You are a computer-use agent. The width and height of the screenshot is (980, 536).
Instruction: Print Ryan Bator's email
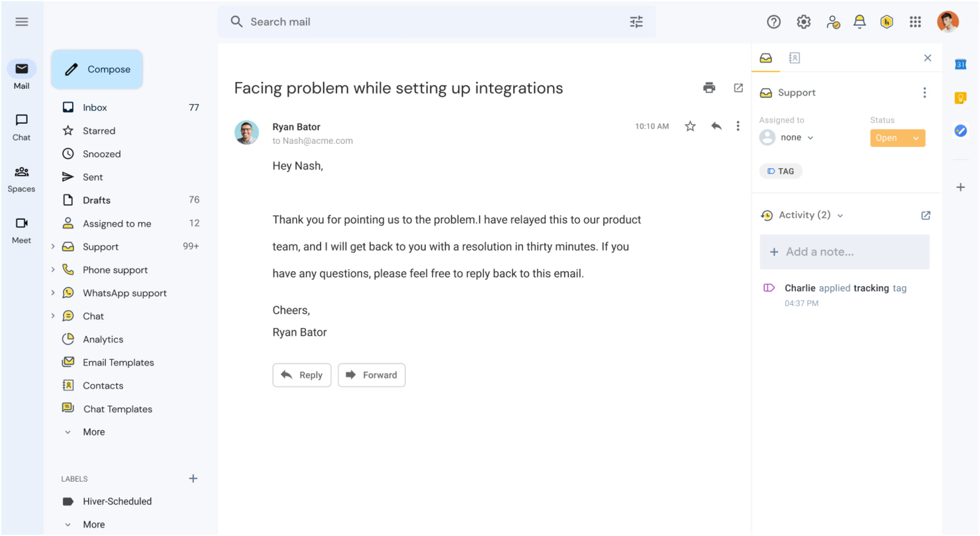tap(709, 87)
